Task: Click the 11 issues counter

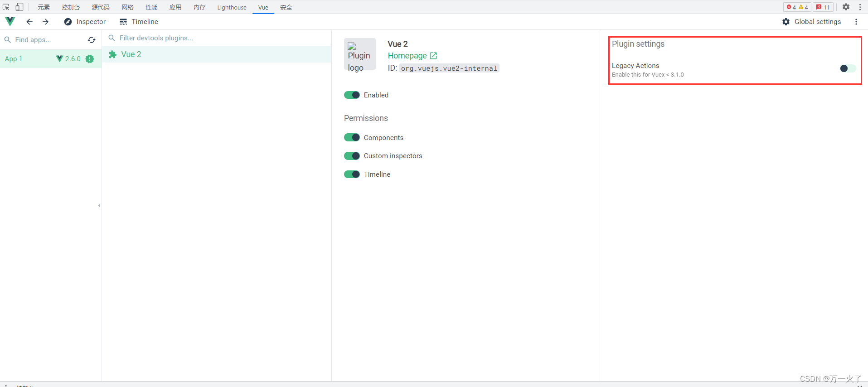Action: pos(823,7)
